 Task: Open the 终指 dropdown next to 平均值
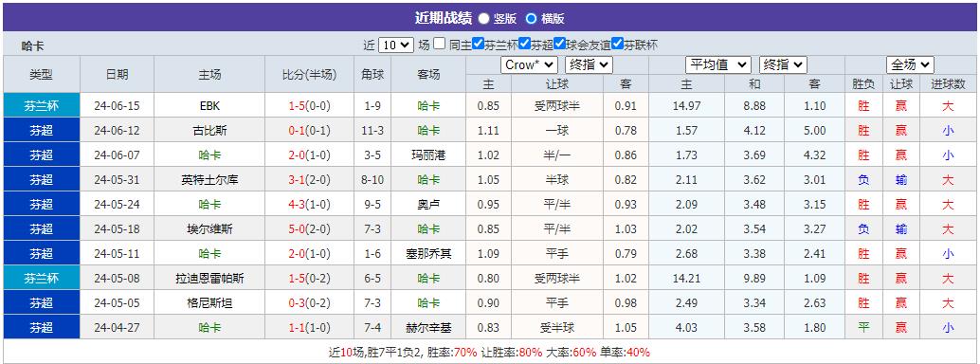(783, 64)
